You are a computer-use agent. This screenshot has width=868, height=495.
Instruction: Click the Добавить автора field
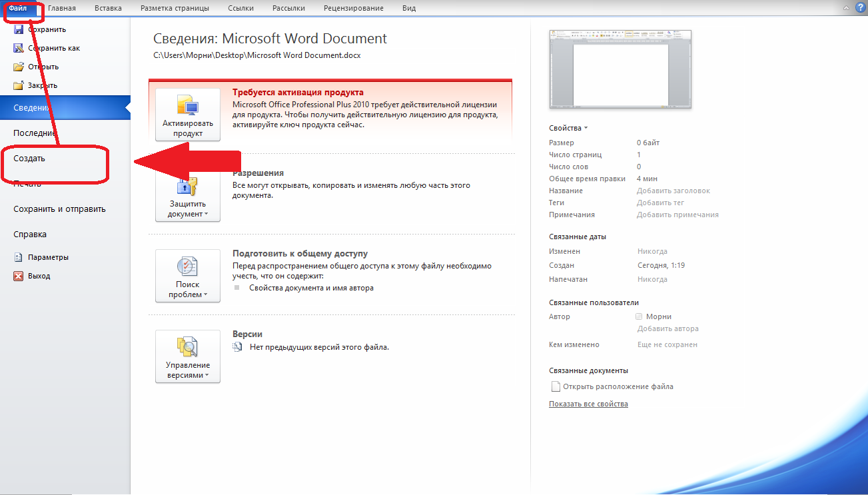pyautogui.click(x=668, y=328)
